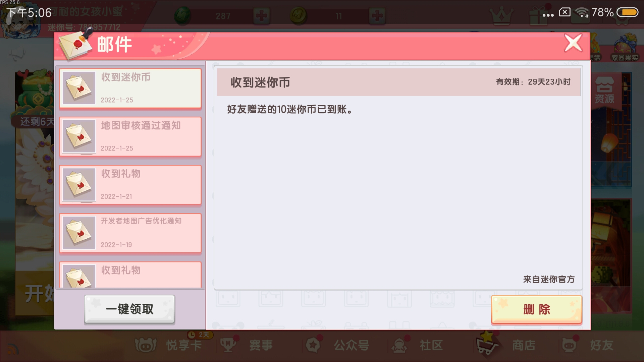This screenshot has width=644, height=362.
Task: Close the mail dialog with the X icon
Action: (573, 43)
